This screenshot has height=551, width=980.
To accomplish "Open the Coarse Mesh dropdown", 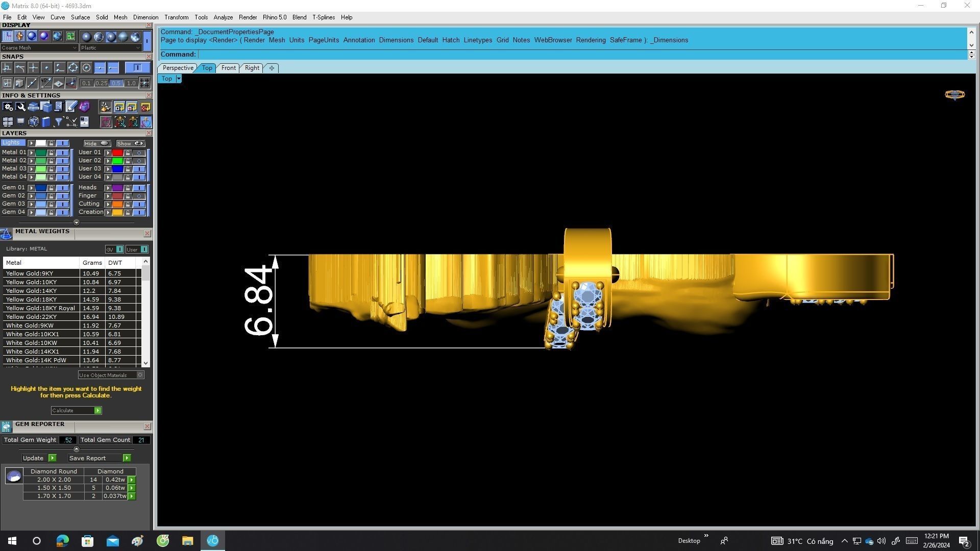I will point(75,48).
